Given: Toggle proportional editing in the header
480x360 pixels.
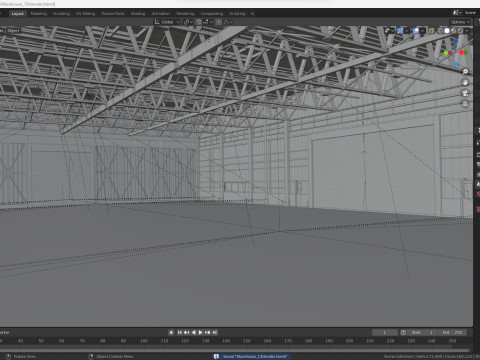Looking at the screenshot, I should point(218,22).
